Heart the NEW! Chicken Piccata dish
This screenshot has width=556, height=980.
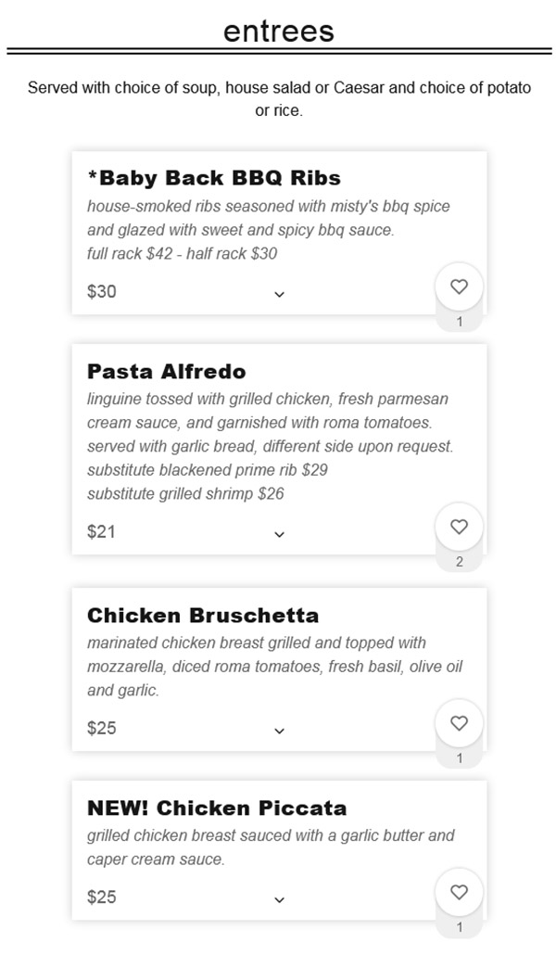point(460,892)
